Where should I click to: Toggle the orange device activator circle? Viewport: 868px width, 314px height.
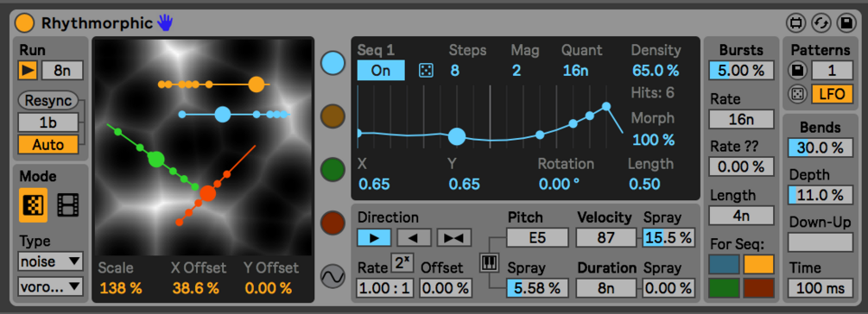[x=24, y=23]
